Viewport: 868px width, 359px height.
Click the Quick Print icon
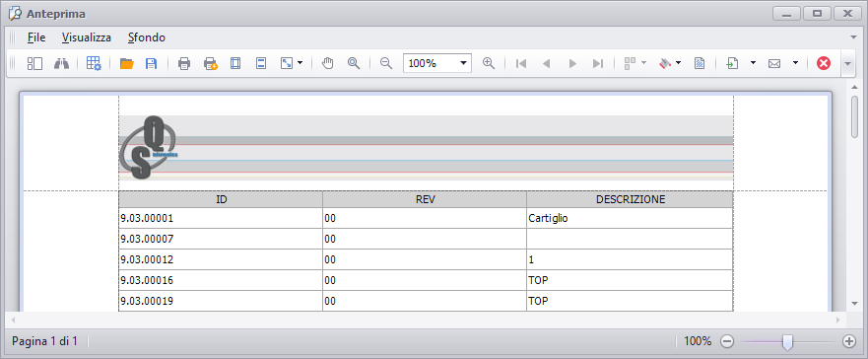[211, 64]
